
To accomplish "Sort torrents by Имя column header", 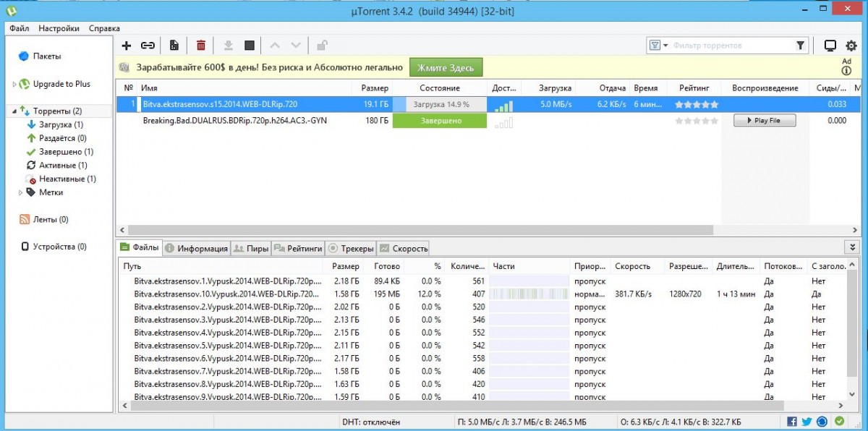I will (x=245, y=88).
